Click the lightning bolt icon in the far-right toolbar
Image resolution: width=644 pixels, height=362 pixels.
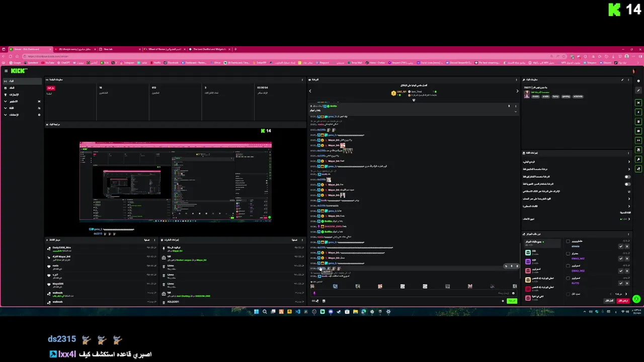point(638,112)
